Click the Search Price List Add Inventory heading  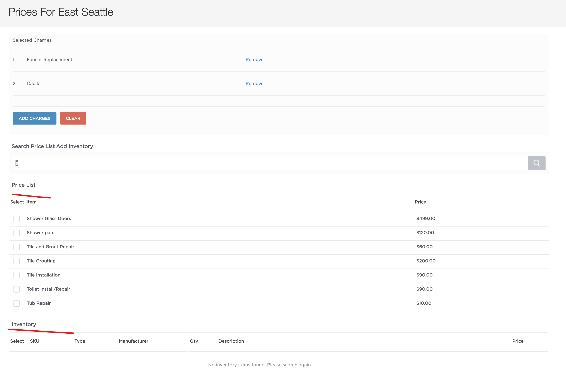(x=52, y=146)
